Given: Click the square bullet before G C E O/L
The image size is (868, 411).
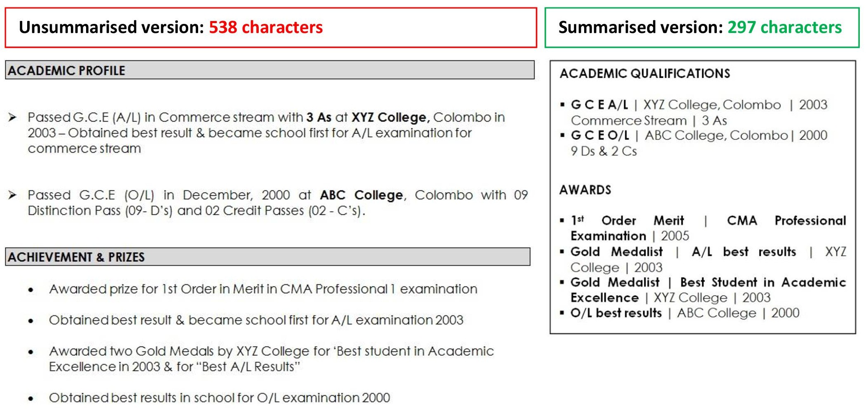Looking at the screenshot, I should [562, 136].
